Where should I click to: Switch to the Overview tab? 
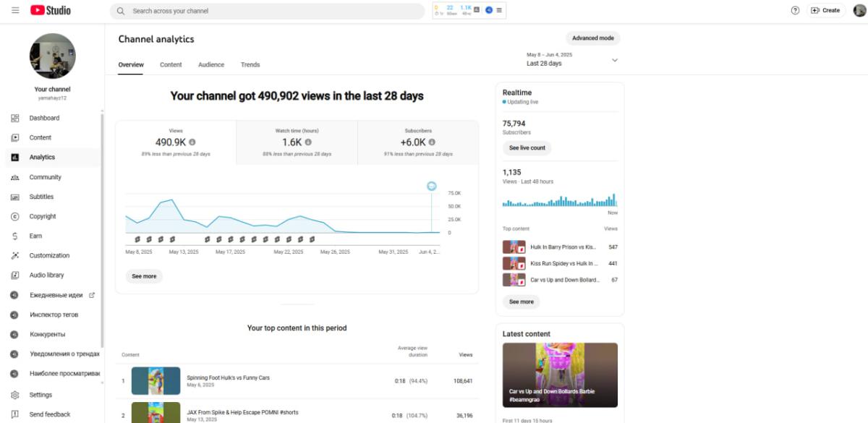(x=131, y=64)
